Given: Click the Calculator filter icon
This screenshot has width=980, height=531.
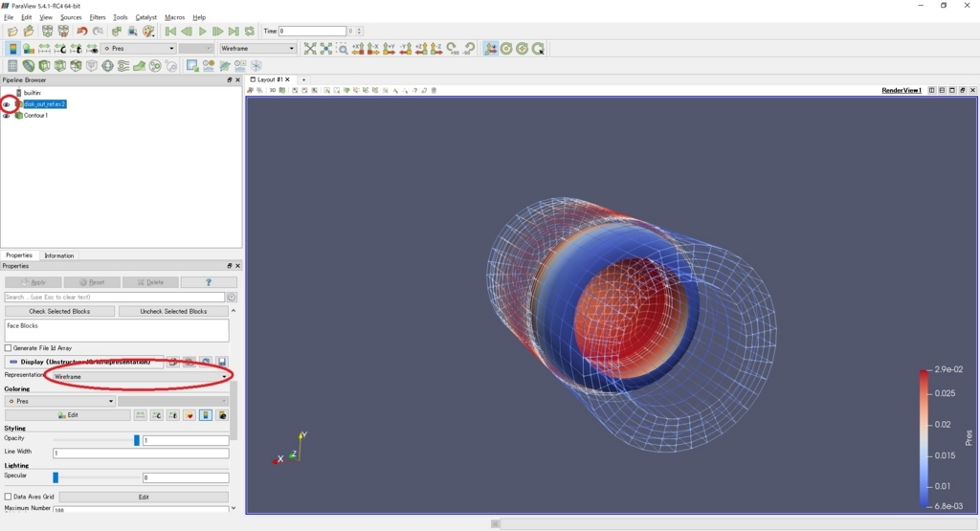Looking at the screenshot, I should tap(12, 66).
